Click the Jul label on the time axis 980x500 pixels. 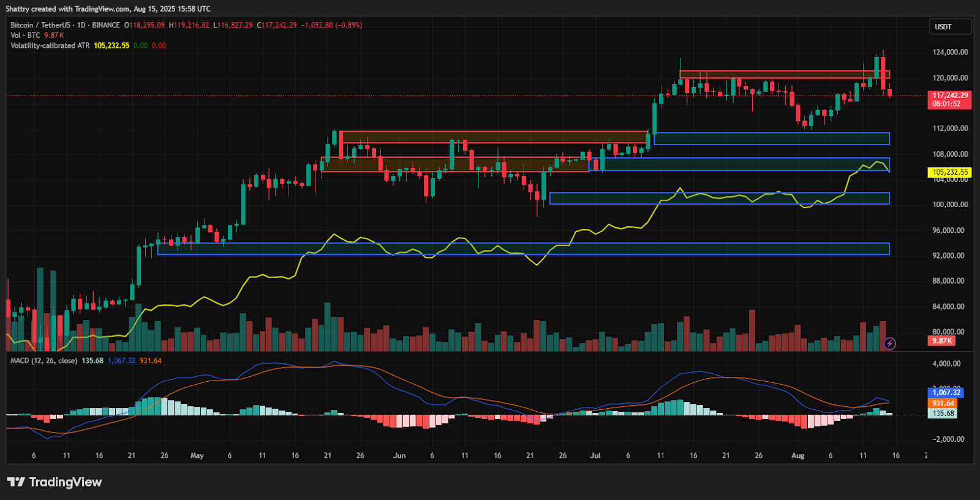(x=595, y=455)
